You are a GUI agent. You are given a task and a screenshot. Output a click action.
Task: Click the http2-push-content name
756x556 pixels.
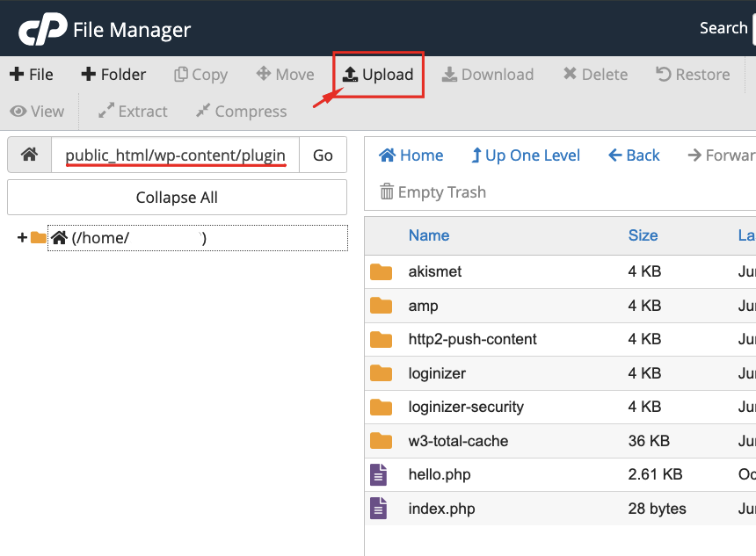coord(473,339)
